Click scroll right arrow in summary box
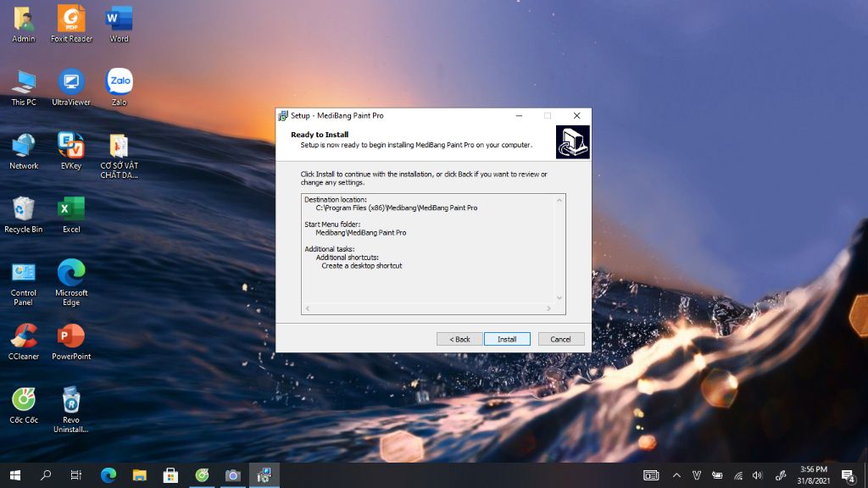Image resolution: width=868 pixels, height=488 pixels. click(x=548, y=308)
